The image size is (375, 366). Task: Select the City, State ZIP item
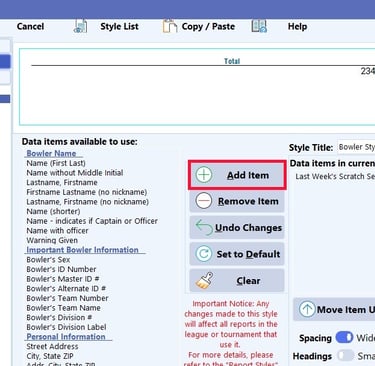(x=50, y=356)
